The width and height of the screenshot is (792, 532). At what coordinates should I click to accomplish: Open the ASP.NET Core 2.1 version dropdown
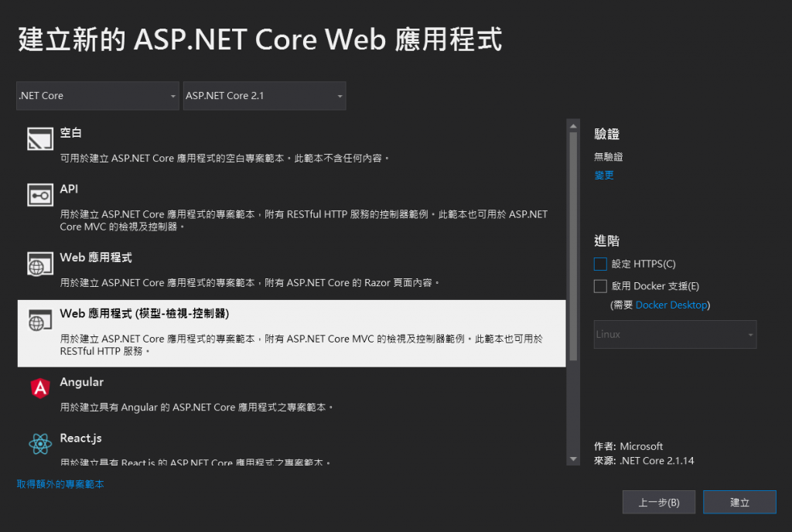click(x=265, y=95)
